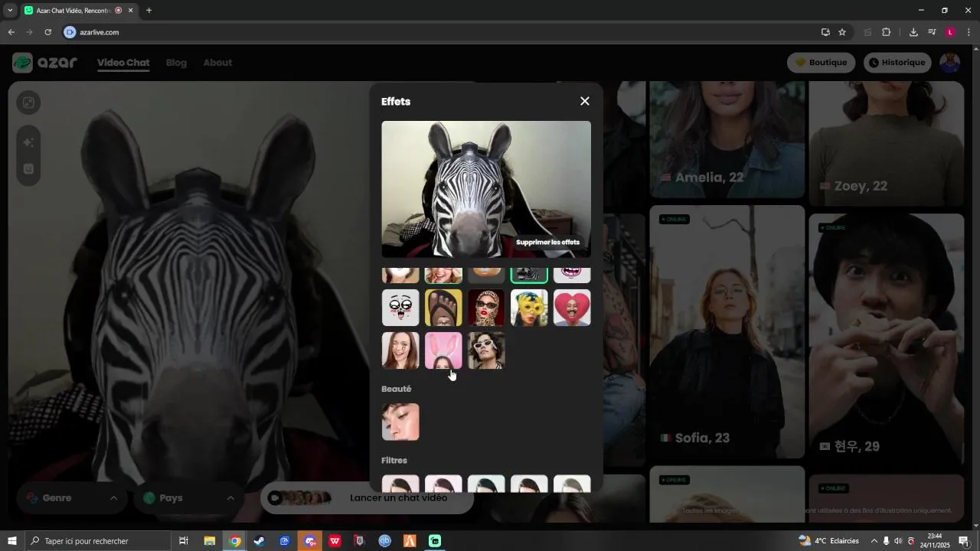Go to the Blog page
This screenshot has width=980, height=551.
coord(176,63)
